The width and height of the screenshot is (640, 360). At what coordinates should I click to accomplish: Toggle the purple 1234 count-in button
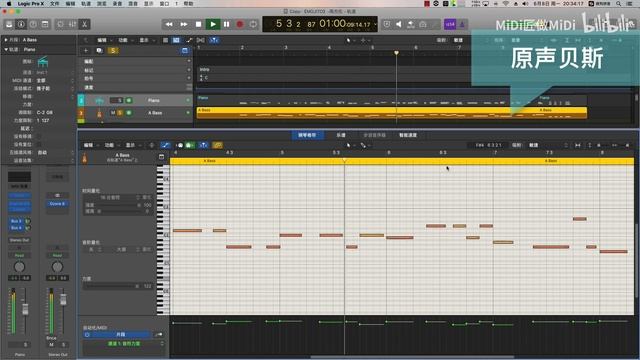pos(450,24)
